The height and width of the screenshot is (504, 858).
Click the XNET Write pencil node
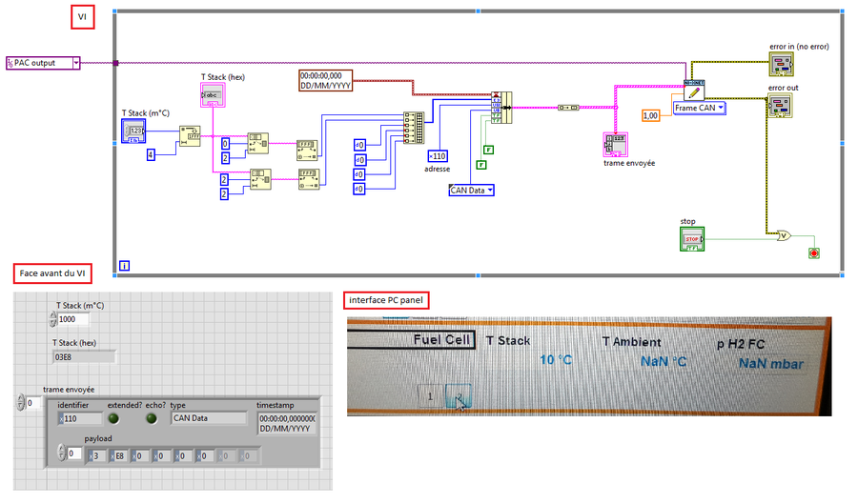[693, 91]
